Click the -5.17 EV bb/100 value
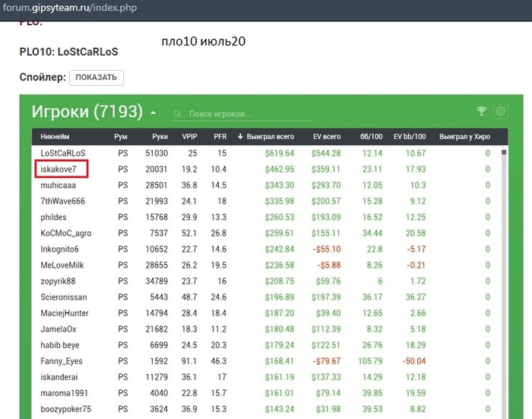The image size is (532, 419). pyautogui.click(x=416, y=249)
